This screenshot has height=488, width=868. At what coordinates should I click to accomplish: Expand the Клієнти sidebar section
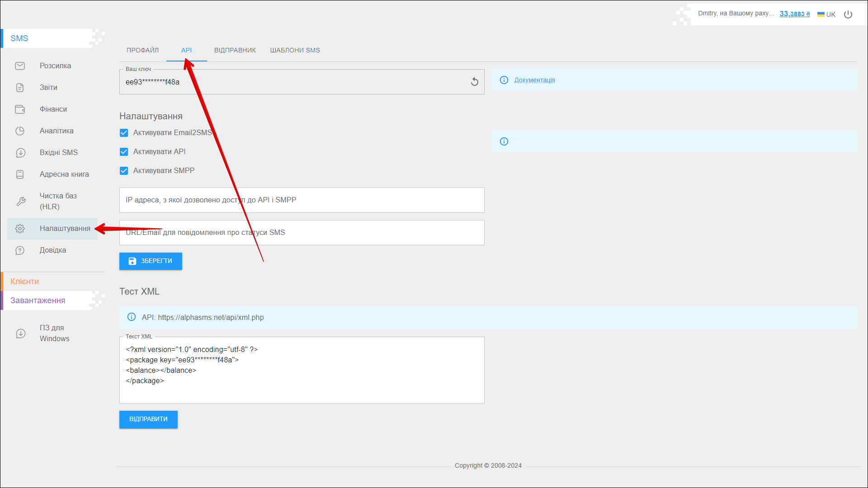(x=25, y=282)
